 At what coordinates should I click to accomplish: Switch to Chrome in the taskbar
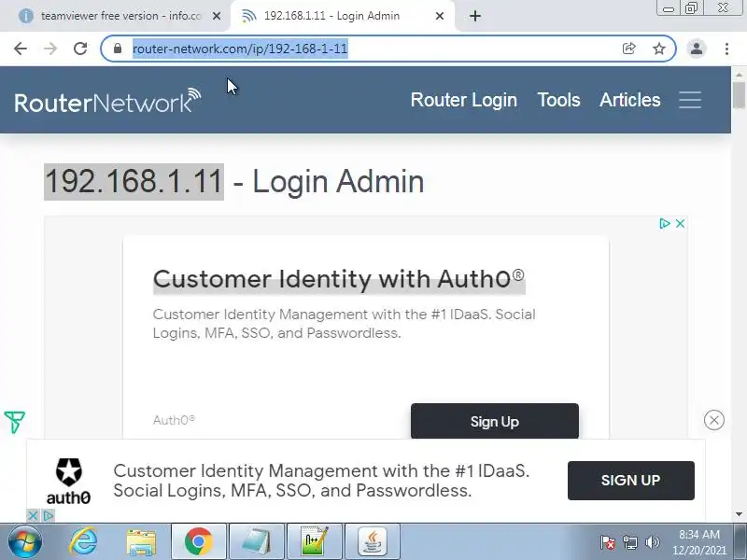point(199,541)
